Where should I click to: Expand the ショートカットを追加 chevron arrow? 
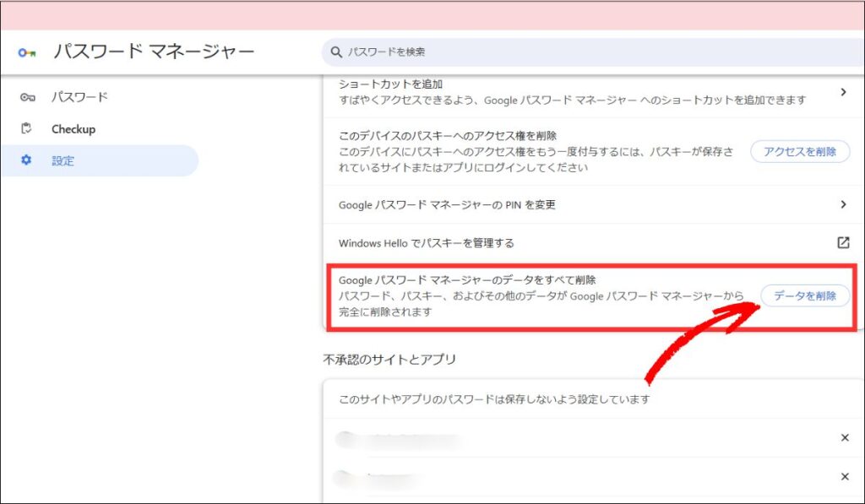click(x=842, y=92)
